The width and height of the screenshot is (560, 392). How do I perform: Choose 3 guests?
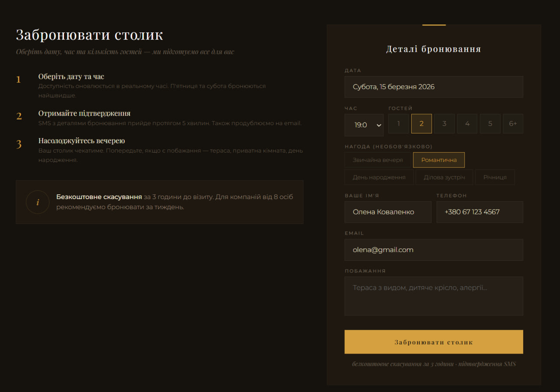pos(444,124)
